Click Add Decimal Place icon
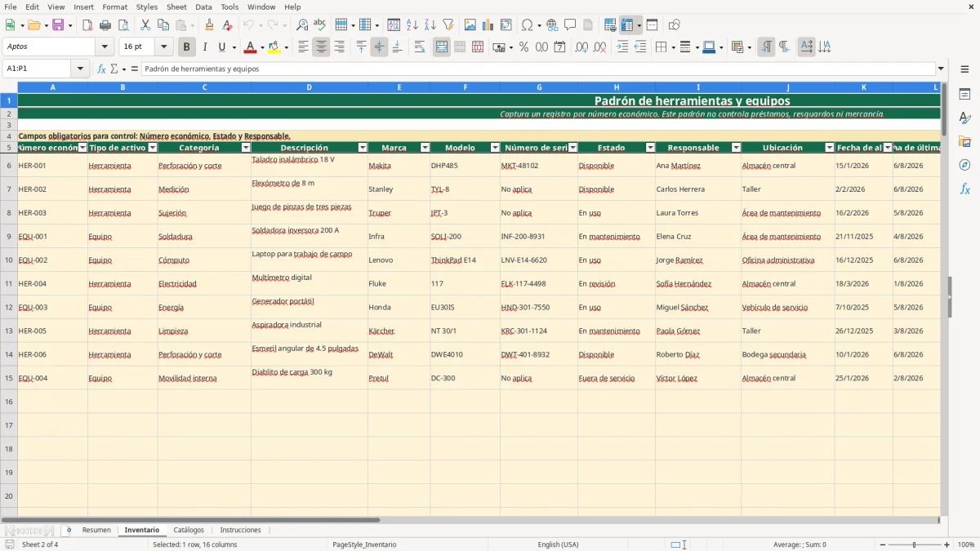Screen dimensions: 980x551 582,47
